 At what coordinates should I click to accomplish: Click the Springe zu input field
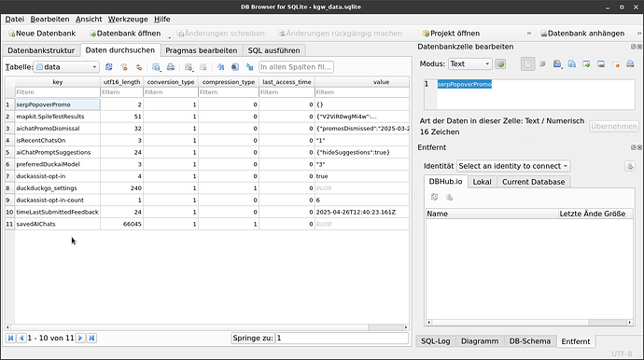point(342,339)
